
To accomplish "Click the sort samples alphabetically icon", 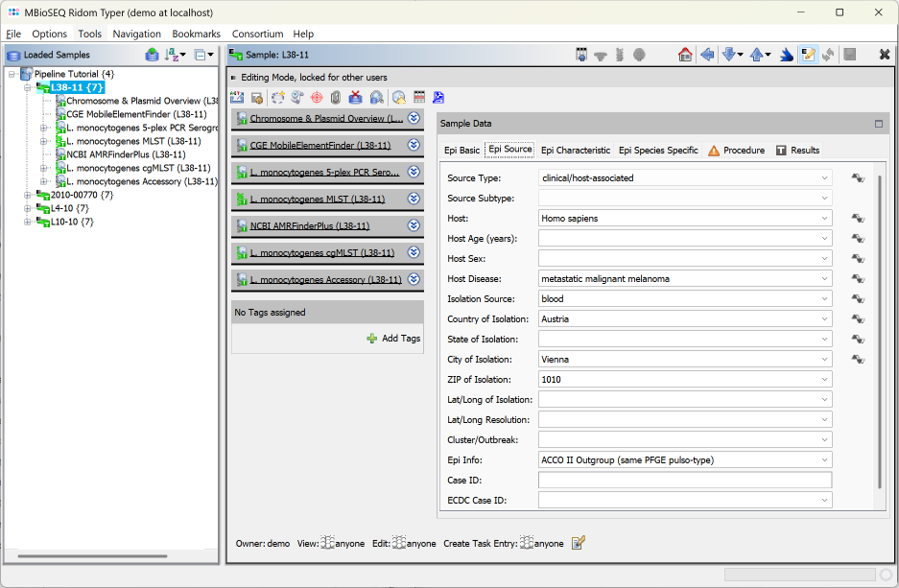I will click(171, 55).
